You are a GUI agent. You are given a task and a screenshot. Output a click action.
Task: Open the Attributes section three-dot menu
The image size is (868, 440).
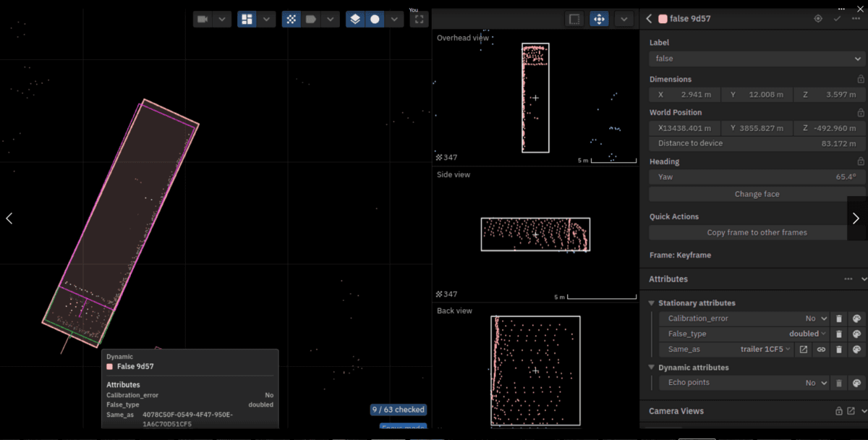pos(848,279)
